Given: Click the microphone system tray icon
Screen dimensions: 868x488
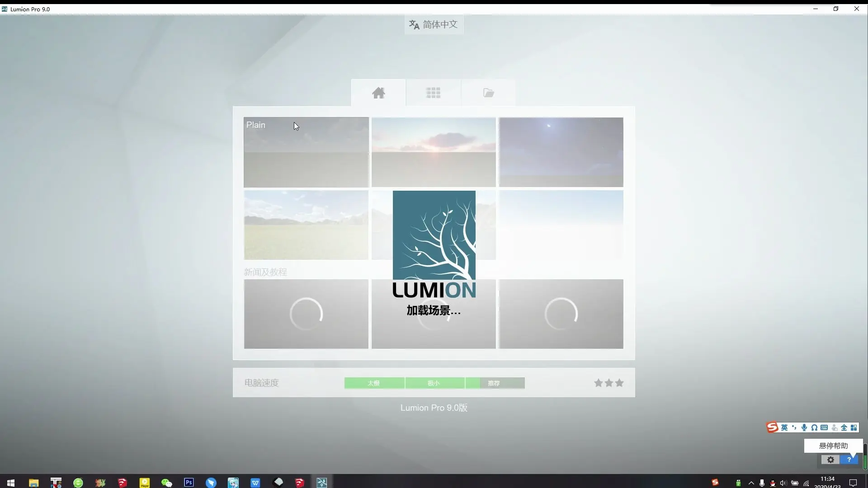Looking at the screenshot, I should pyautogui.click(x=762, y=483).
